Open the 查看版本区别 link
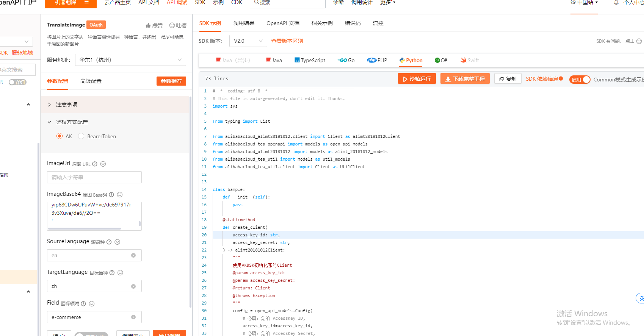 pos(287,41)
